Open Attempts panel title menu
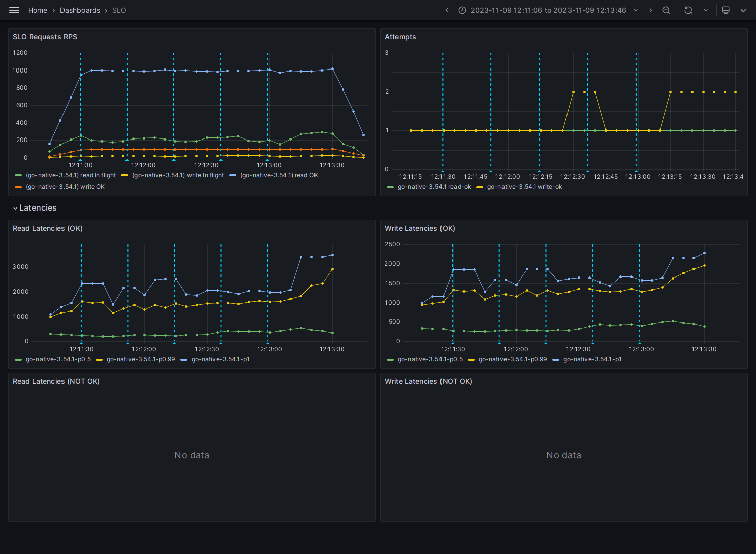Viewport: 756px width, 554px height. 400,37
